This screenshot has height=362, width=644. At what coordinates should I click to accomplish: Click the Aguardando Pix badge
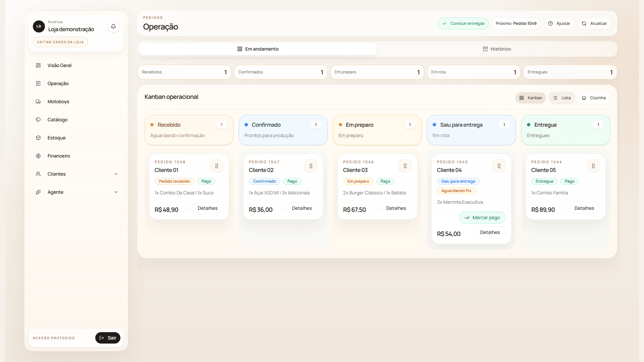(456, 191)
